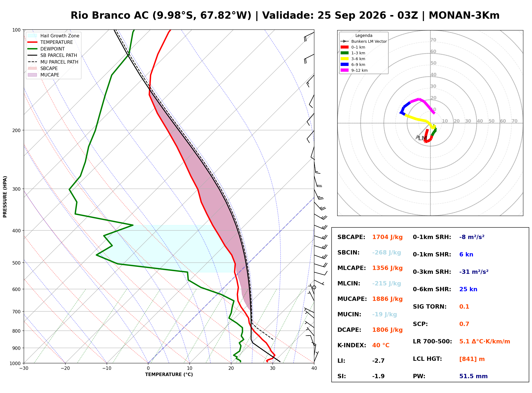Click the yellow 3–6 km hodograph swatch

(344, 59)
